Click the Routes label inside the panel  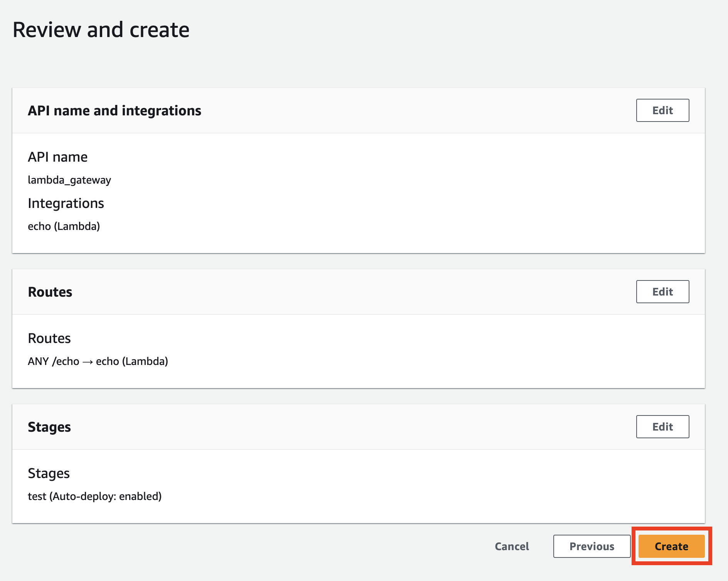(x=49, y=338)
